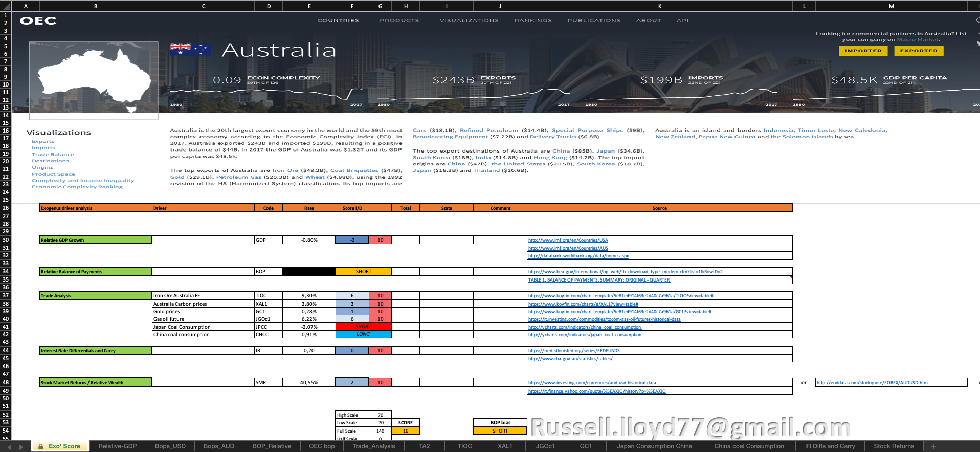Image resolution: width=980 pixels, height=452 pixels.
Task: Switch to the GC1 sheet tab
Action: coord(586,446)
